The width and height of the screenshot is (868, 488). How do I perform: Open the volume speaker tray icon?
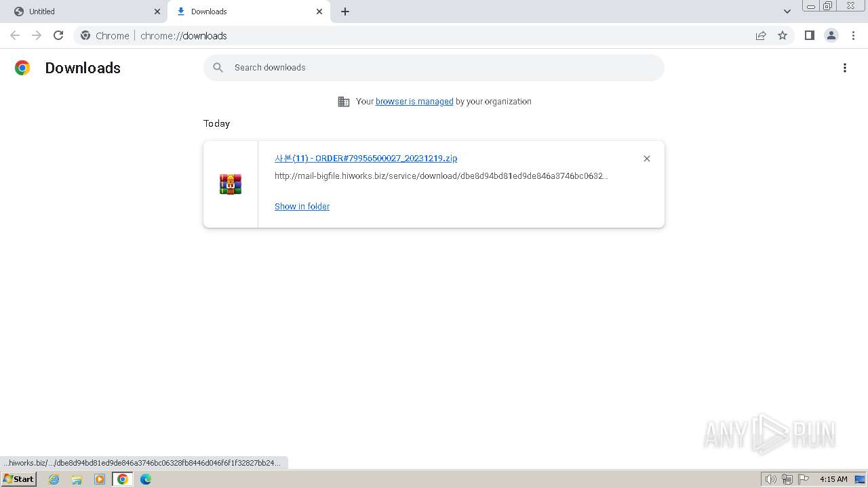tap(770, 479)
